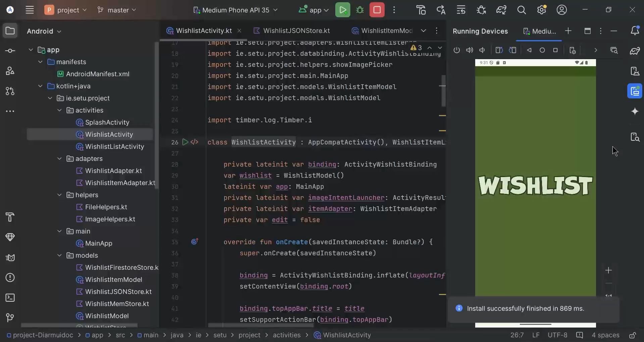Open the Terminal tool window

tap(10, 298)
